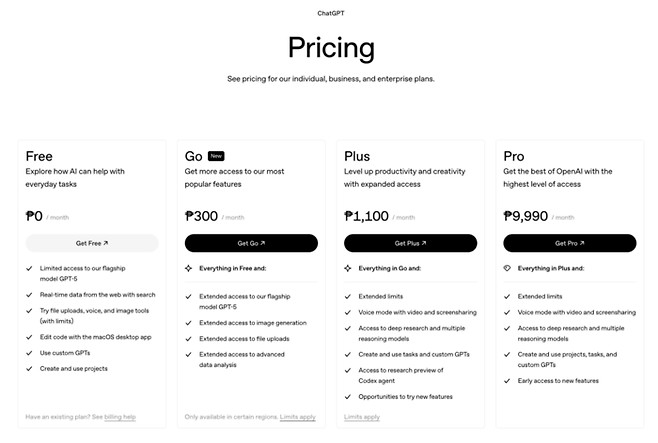Click the Get Pro button
Screen dimensions: 658x443
(x=569, y=243)
